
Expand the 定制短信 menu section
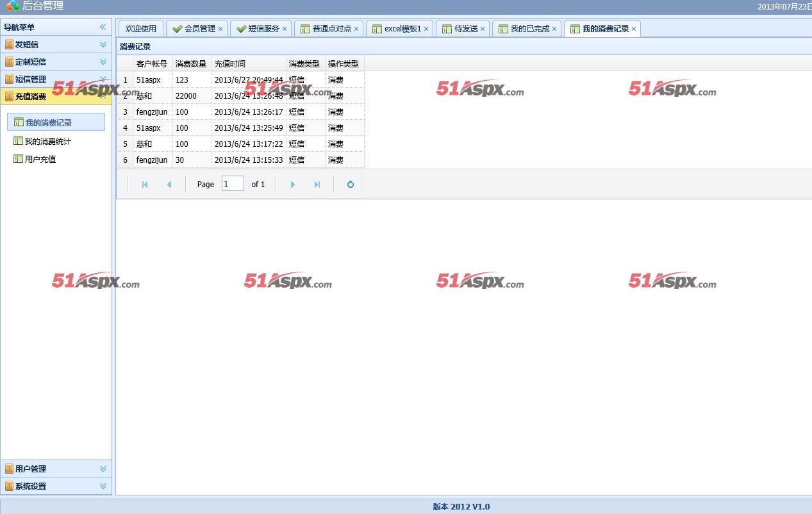[x=103, y=62]
